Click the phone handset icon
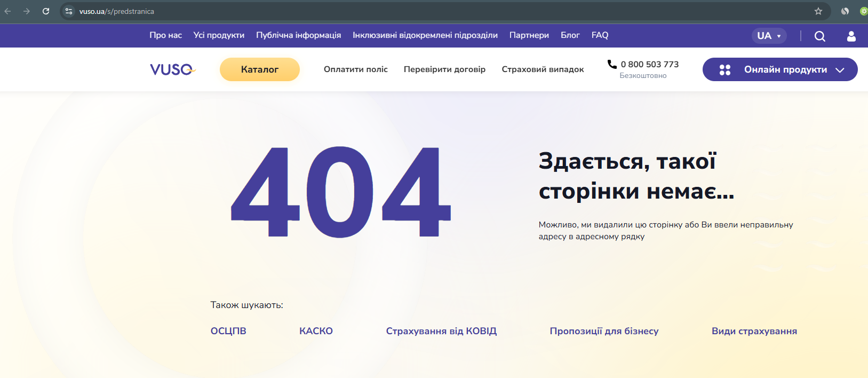 click(612, 64)
